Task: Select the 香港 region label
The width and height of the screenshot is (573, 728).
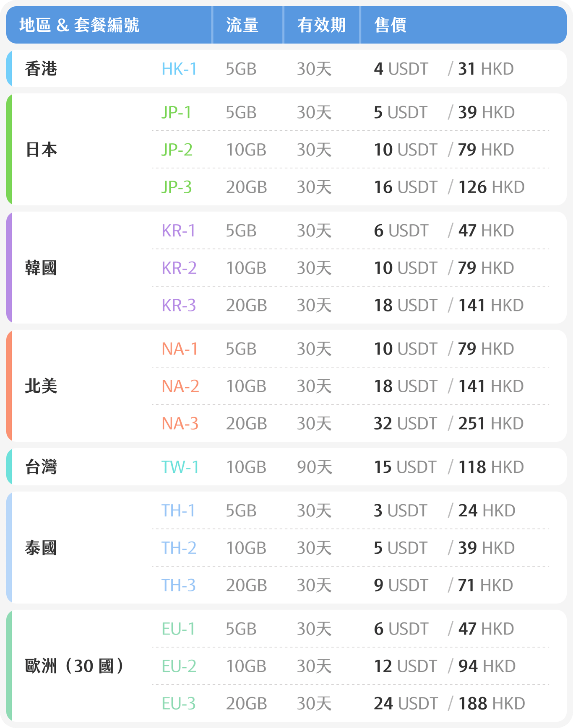Action: click(x=41, y=69)
